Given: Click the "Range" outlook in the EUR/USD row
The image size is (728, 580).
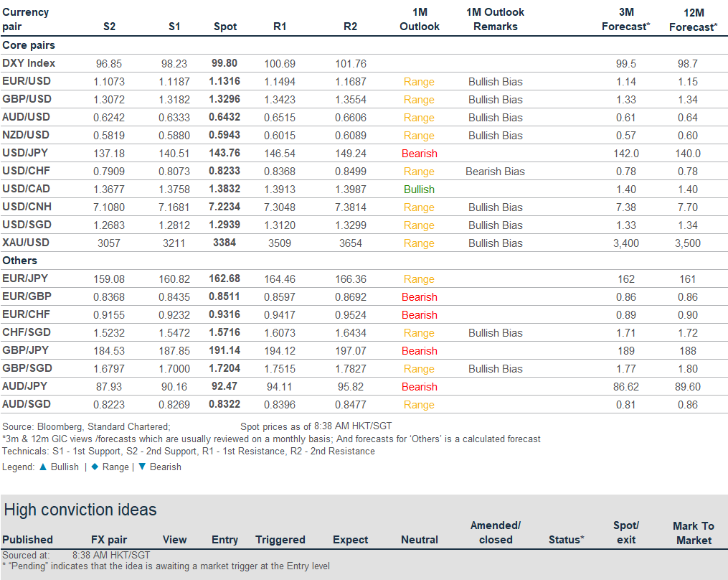Looking at the screenshot, I should [420, 82].
